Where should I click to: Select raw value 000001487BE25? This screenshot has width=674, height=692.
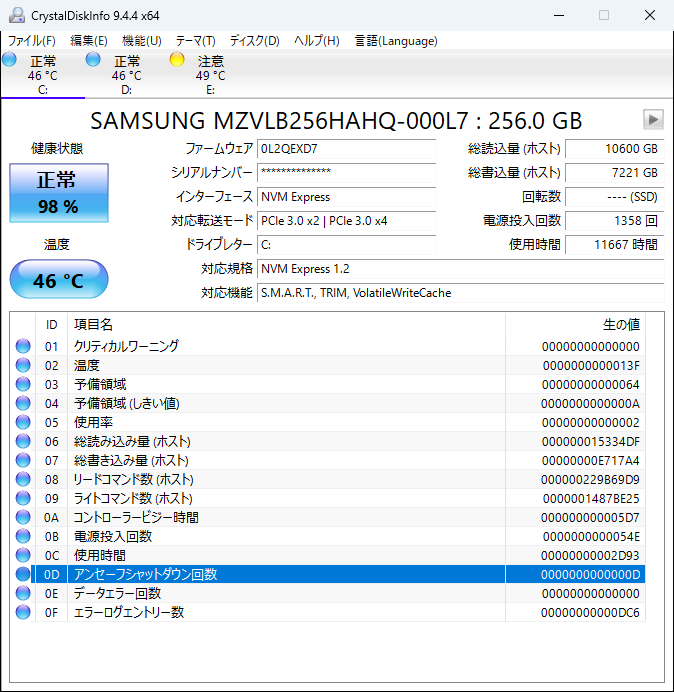(x=591, y=498)
